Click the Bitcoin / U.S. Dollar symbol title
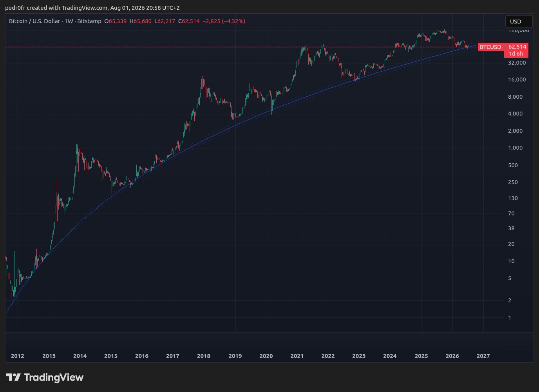Viewport: 539px width, 392px height. [x=34, y=21]
